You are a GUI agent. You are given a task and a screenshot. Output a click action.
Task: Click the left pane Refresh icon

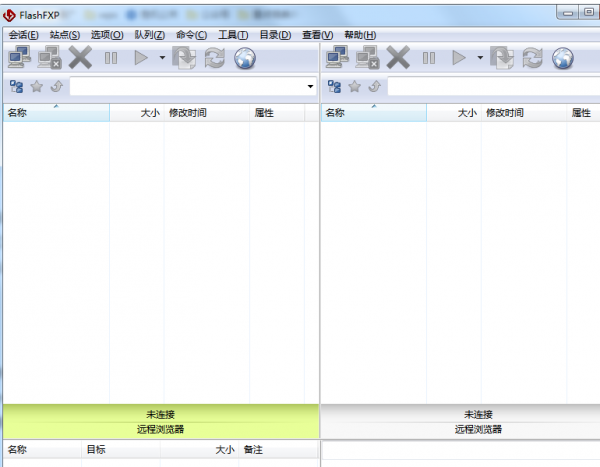[215, 58]
